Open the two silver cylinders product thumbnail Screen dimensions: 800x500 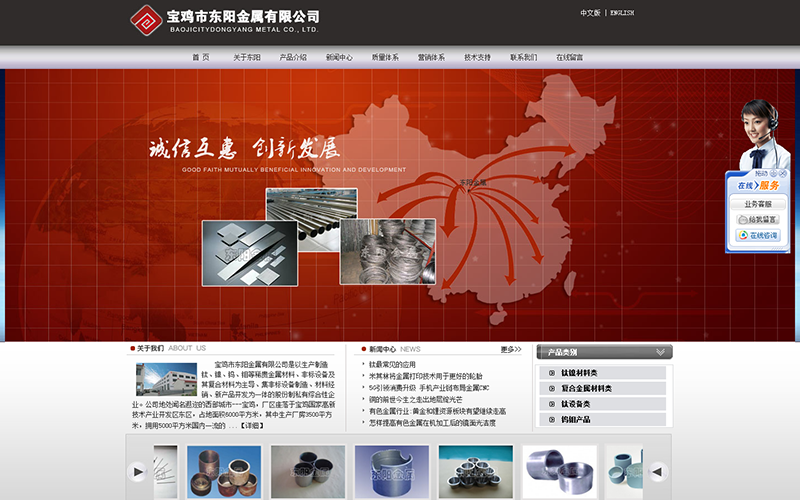[x=560, y=472]
